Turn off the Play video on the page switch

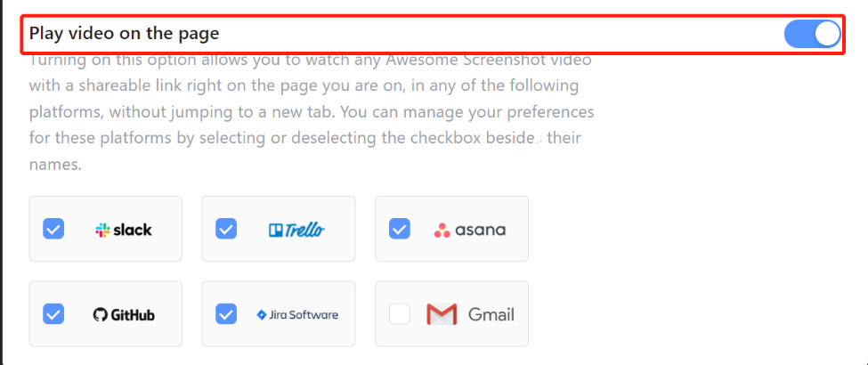coord(812,34)
